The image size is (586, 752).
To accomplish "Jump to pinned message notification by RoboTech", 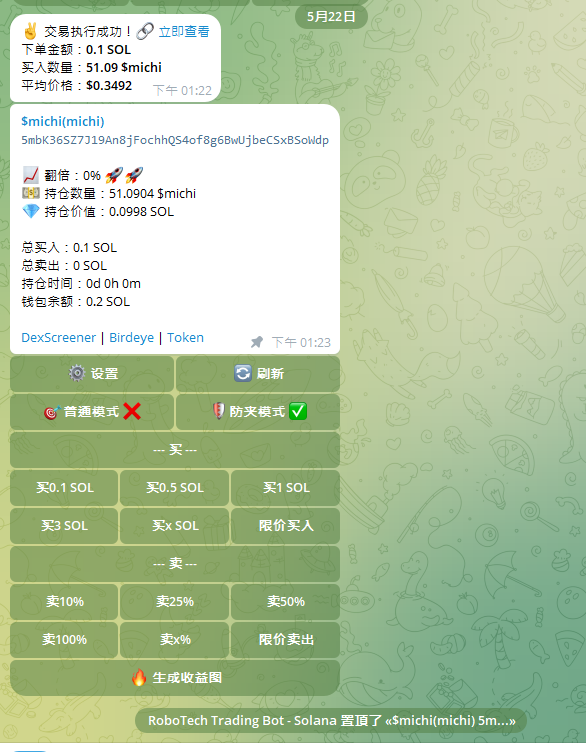I will coord(331,720).
